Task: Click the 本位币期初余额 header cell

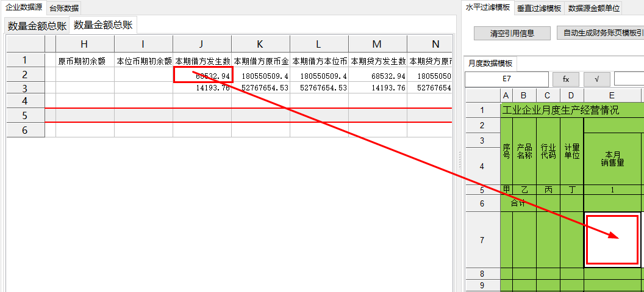Action: pos(143,61)
